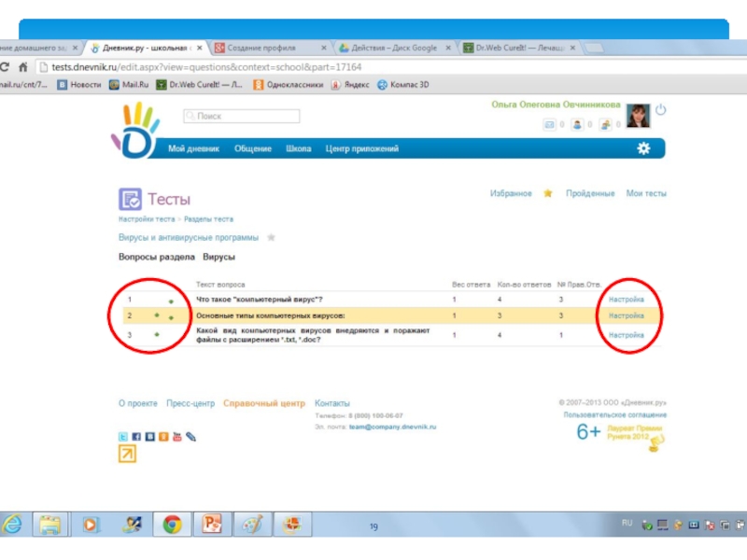Open the Вирусы и антивирусные программы test link
This screenshot has height=560, width=747.
pyautogui.click(x=189, y=237)
